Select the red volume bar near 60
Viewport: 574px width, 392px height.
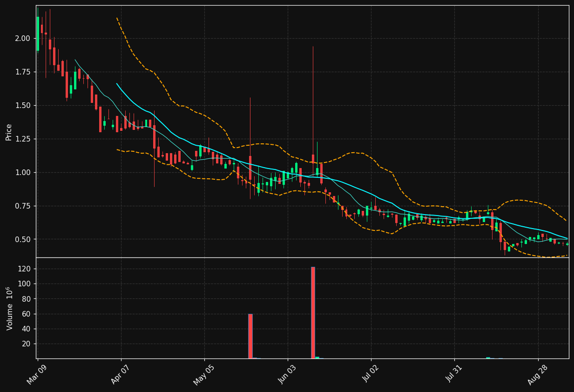[250, 336]
